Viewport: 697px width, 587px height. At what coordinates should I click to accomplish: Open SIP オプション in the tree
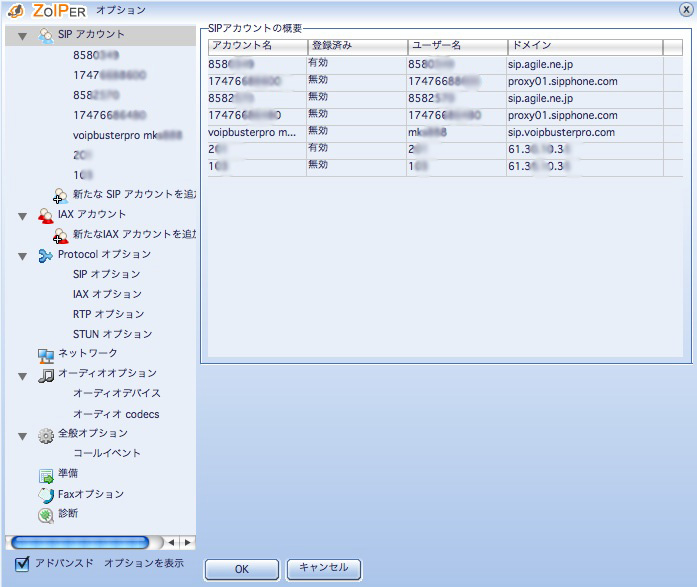(107, 274)
